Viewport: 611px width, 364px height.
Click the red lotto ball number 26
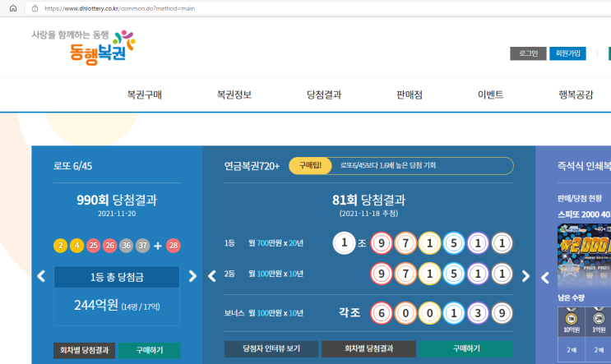110,246
